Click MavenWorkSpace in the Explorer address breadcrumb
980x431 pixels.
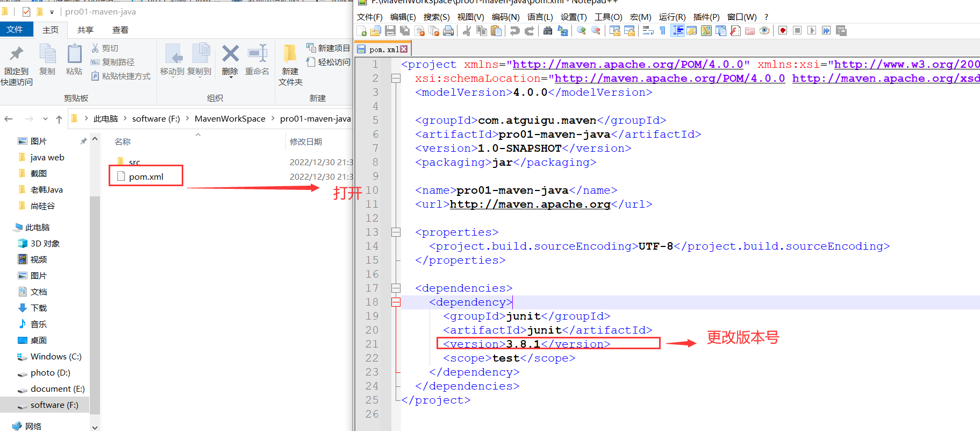tap(230, 118)
